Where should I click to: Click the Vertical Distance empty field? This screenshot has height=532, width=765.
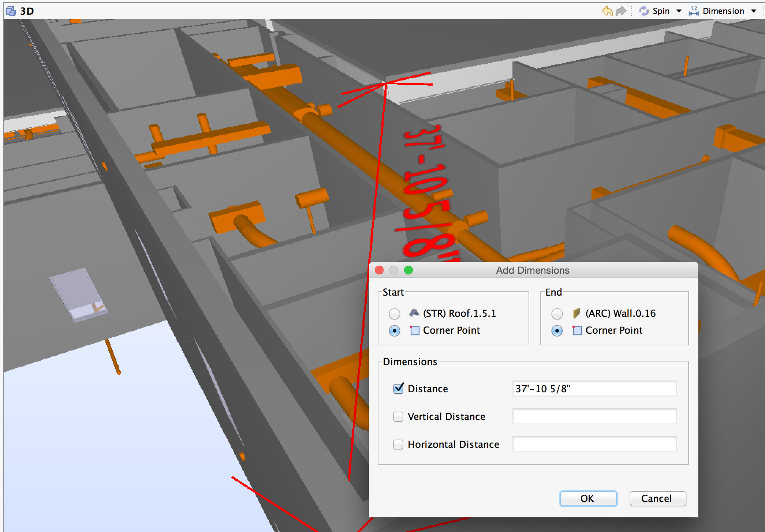point(594,417)
